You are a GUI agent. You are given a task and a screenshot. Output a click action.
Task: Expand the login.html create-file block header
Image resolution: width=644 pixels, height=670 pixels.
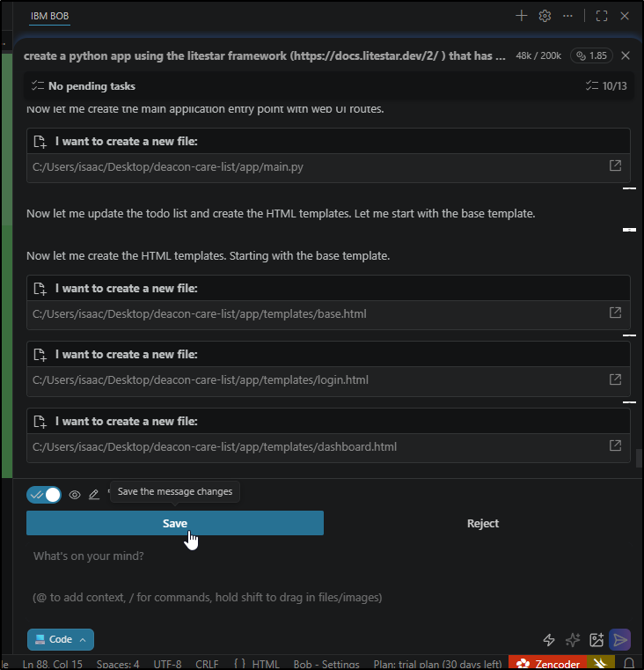[x=328, y=354]
